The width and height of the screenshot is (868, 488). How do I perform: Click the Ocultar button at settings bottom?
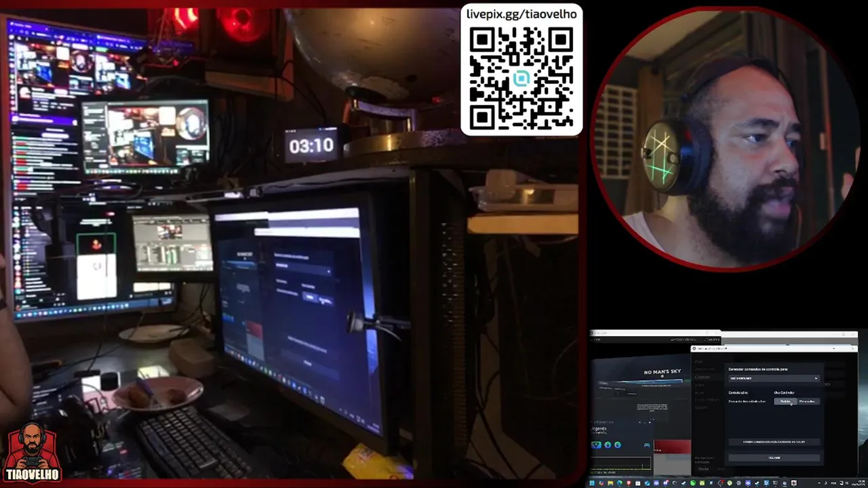click(x=703, y=469)
